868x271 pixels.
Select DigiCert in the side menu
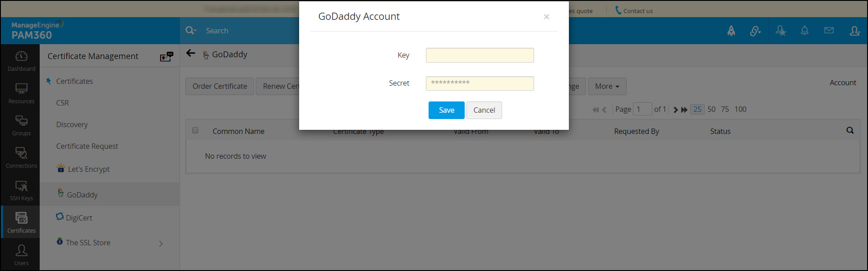pos(78,218)
